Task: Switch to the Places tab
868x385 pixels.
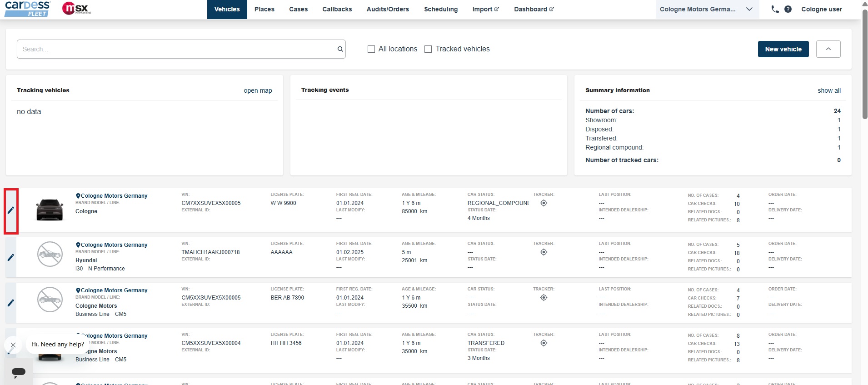Action: (x=264, y=9)
